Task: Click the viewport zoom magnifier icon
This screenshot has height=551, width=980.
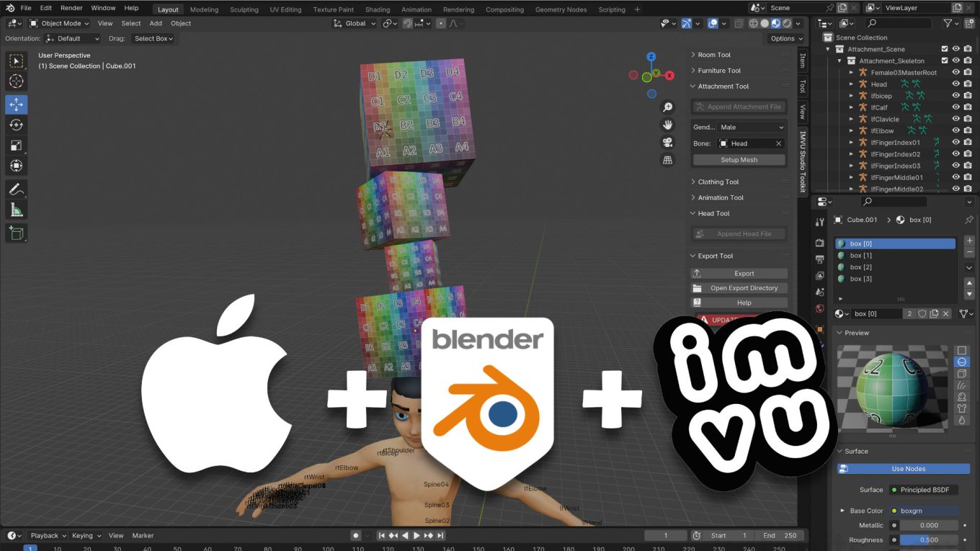Action: (668, 107)
